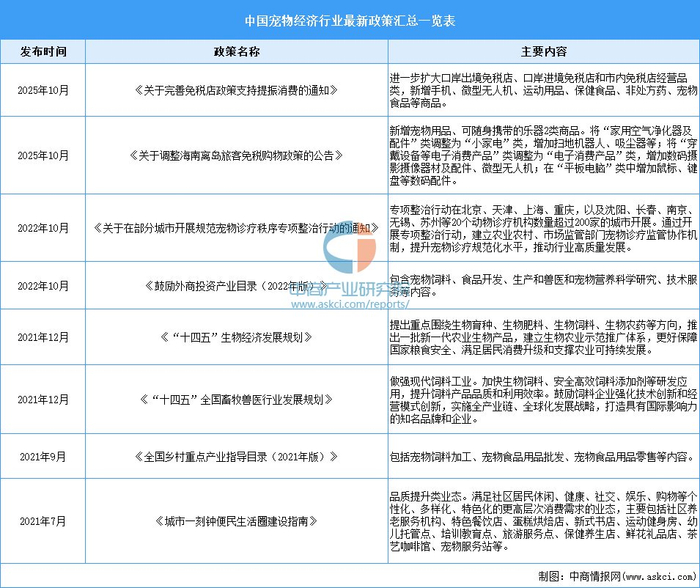Click the content starting 专项整治行动在北京、天津

(x=543, y=228)
